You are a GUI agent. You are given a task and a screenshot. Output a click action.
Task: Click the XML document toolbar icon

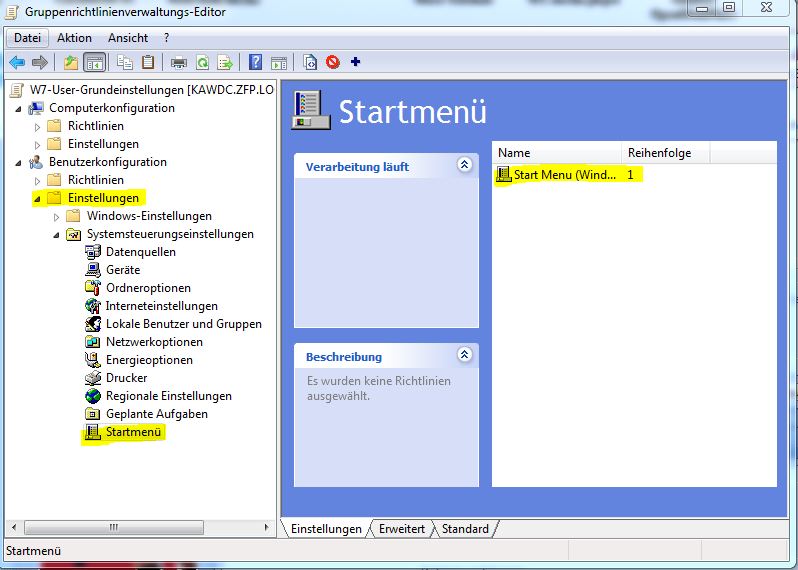(x=310, y=62)
